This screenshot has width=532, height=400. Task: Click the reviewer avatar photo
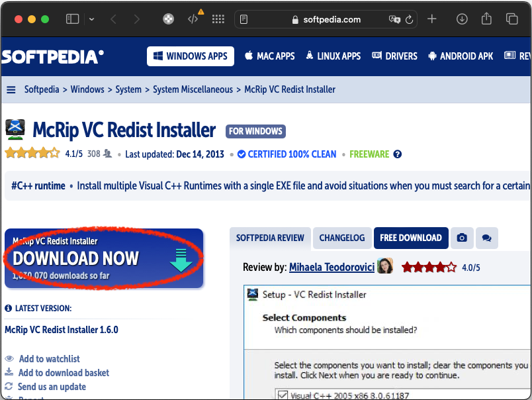point(385,266)
